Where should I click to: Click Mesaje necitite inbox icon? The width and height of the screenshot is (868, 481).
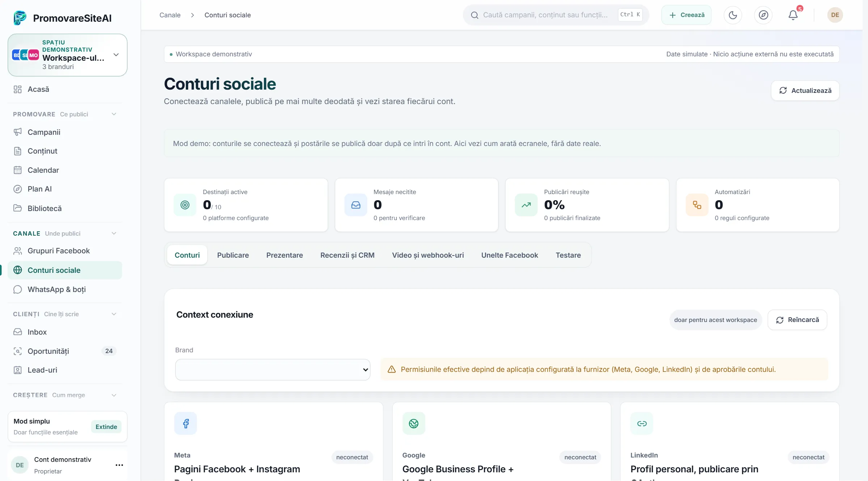(x=356, y=205)
